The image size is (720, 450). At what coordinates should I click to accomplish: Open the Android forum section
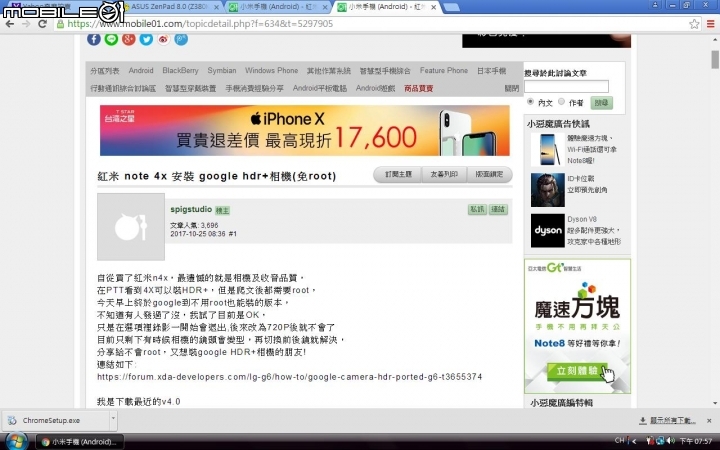(x=141, y=70)
